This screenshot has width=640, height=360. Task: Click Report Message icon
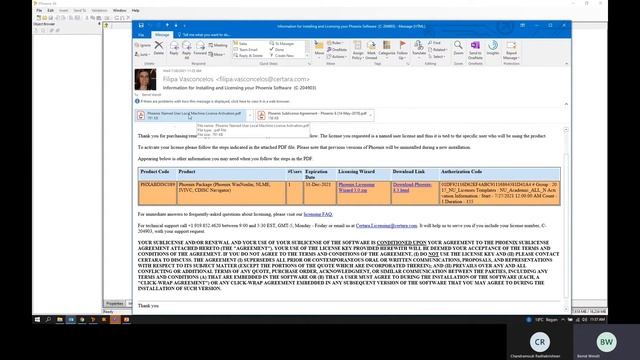tap(511, 50)
